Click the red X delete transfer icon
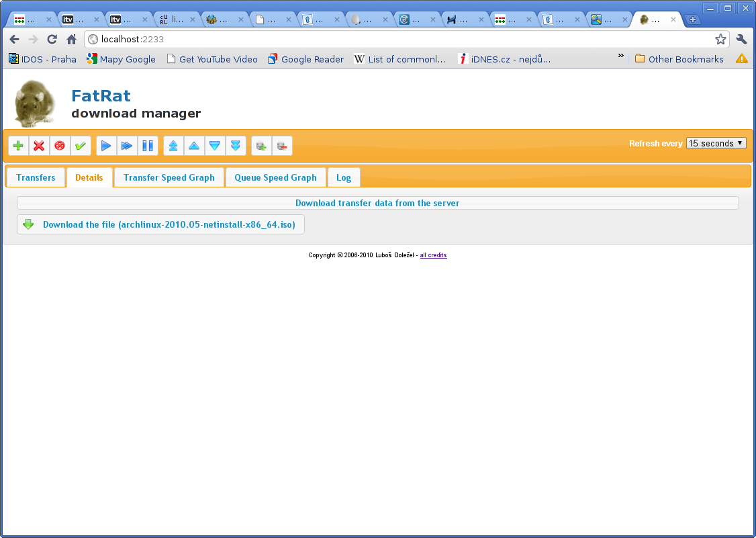The image size is (756, 538). (39, 146)
